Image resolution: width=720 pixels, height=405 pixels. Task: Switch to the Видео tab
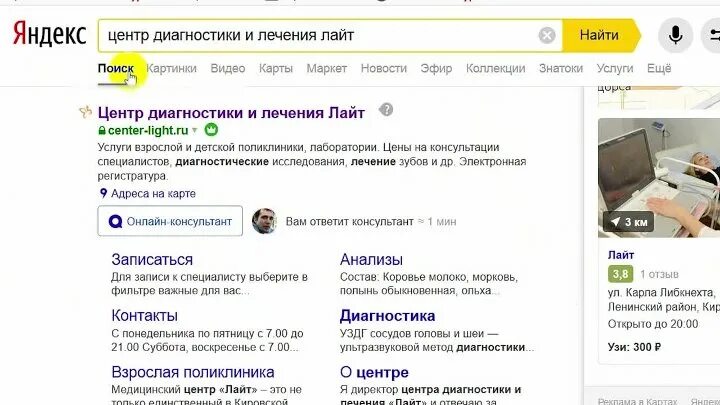(228, 68)
